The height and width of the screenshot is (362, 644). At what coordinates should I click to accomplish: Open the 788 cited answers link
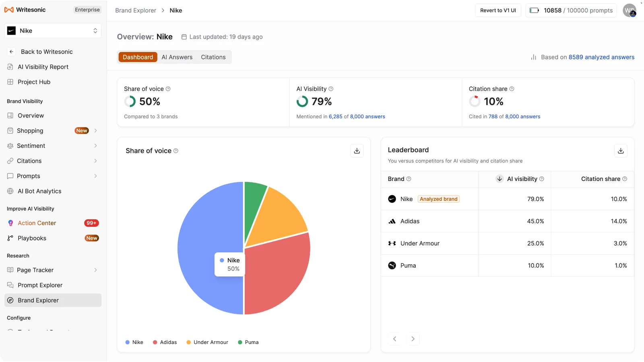click(493, 117)
